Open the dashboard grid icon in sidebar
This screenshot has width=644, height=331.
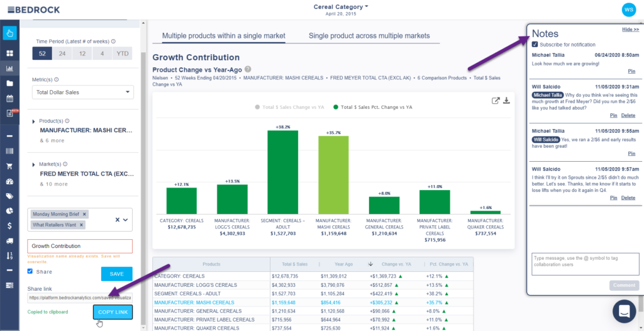pos(9,53)
